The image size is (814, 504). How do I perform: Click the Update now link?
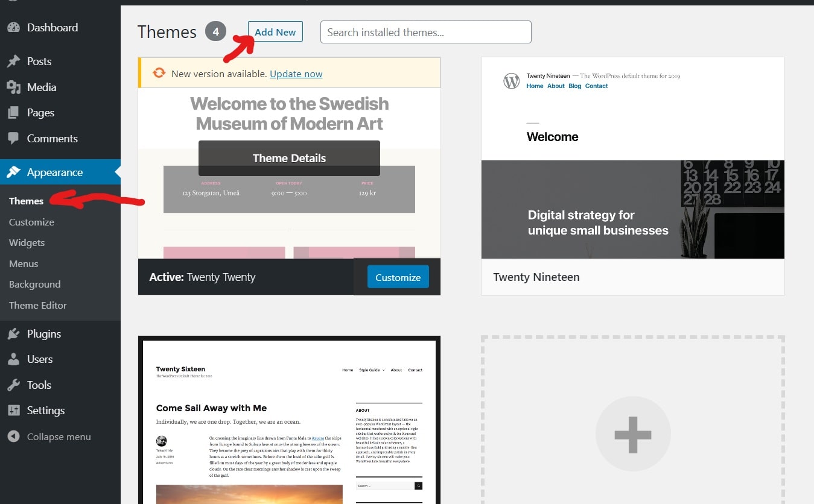point(296,74)
